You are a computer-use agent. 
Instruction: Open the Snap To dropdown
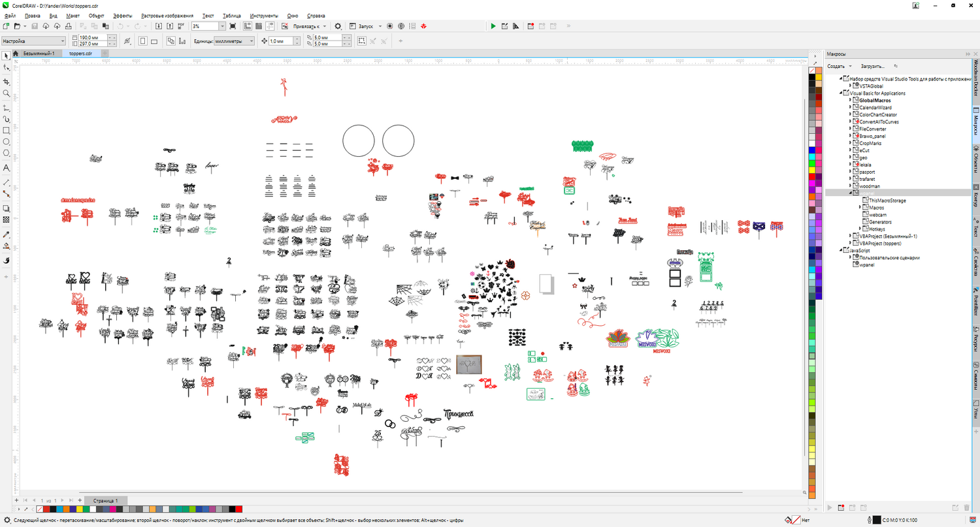pos(310,26)
